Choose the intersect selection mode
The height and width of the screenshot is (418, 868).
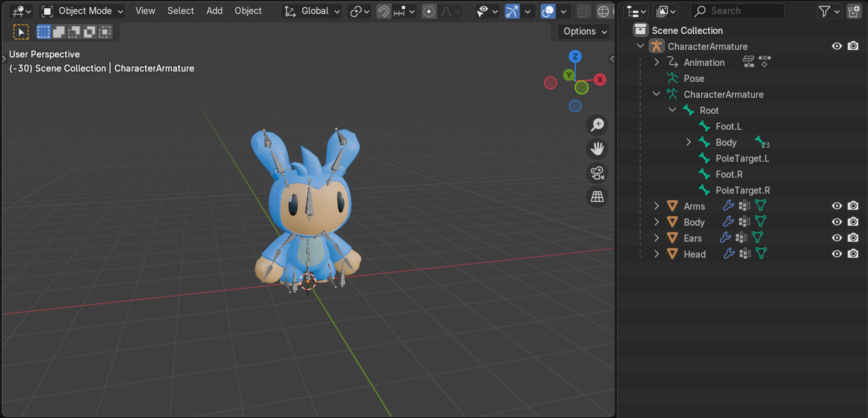(105, 31)
